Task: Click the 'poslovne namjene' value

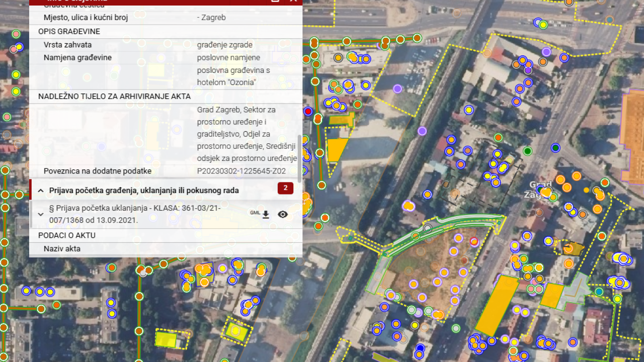Action: tap(229, 58)
